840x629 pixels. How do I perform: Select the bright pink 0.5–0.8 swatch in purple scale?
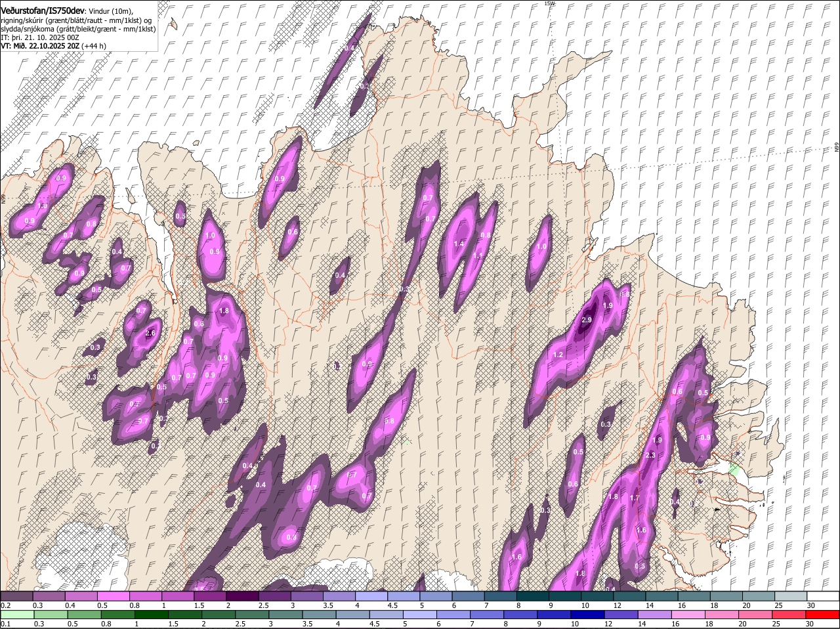tap(114, 596)
